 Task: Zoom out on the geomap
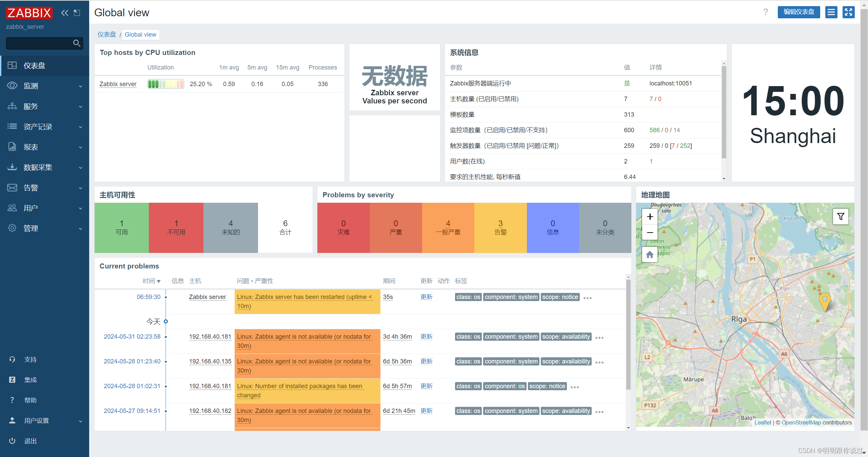pyautogui.click(x=650, y=232)
